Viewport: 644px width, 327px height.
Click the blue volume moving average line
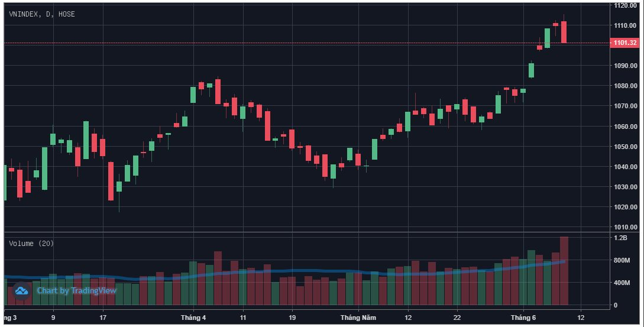(287, 271)
